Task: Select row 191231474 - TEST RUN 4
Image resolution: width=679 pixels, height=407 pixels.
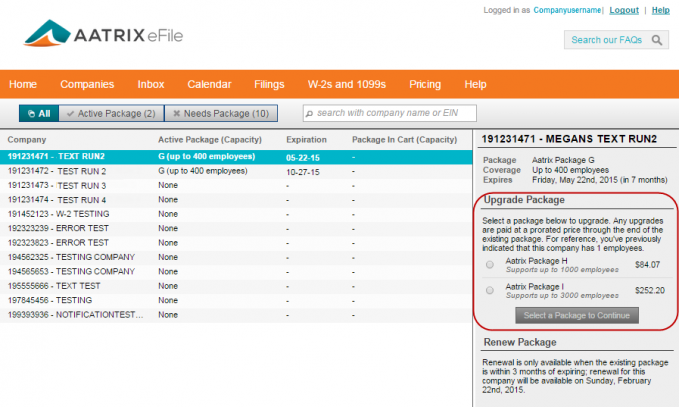Action: (x=236, y=200)
